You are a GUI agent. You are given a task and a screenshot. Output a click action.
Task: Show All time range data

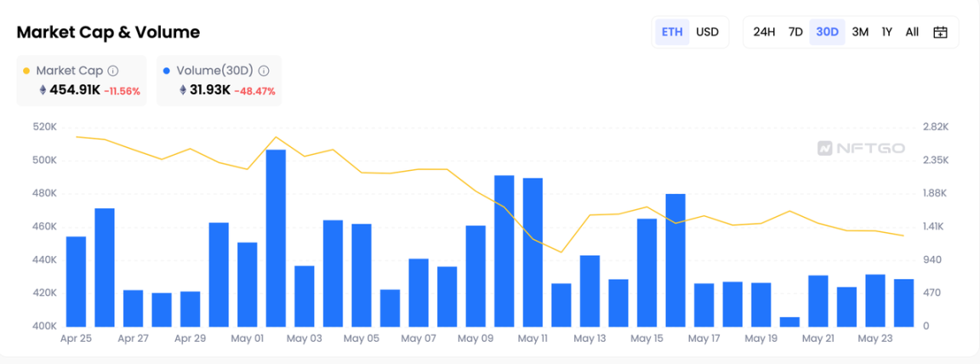[x=912, y=32]
